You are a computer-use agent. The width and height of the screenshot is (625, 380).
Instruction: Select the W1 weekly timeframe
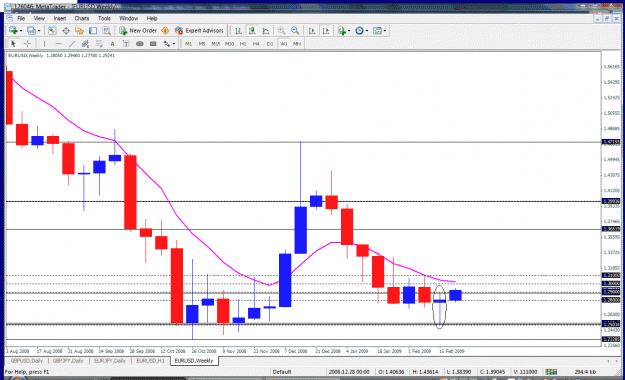coord(283,44)
